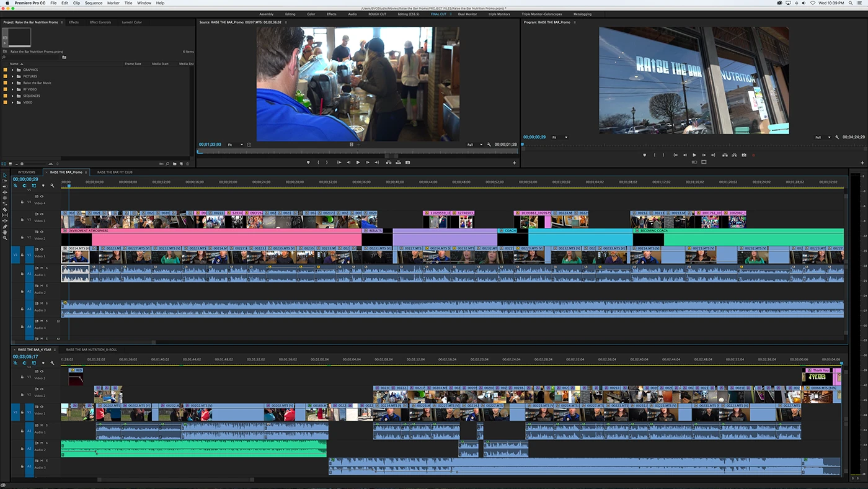This screenshot has width=868, height=489.
Task: Switch to the Color workspace
Action: (x=311, y=14)
